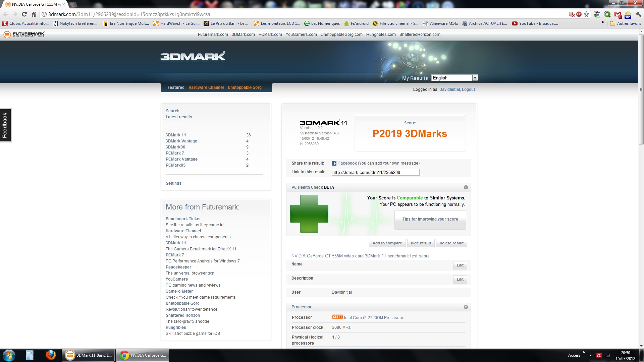Edit the Description field

tap(460, 279)
